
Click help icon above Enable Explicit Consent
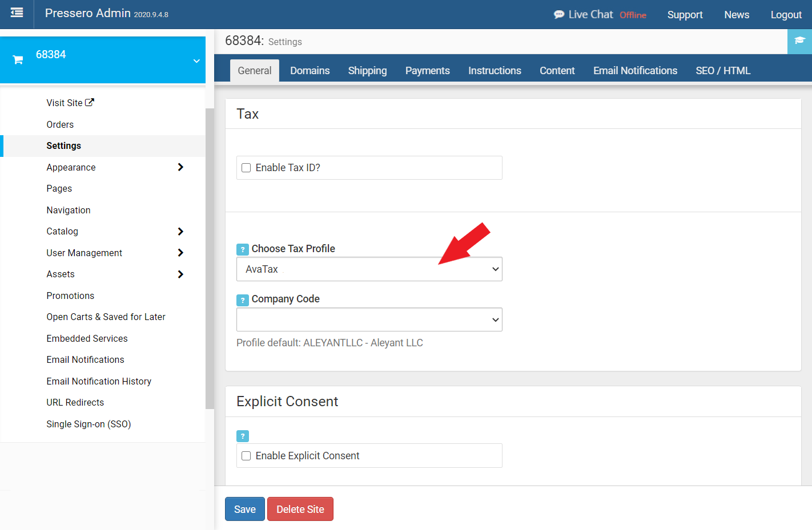coord(243,436)
